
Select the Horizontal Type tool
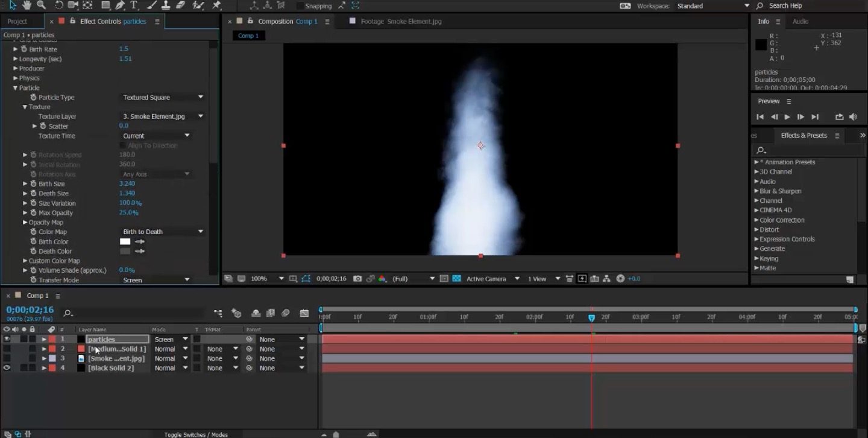click(134, 5)
